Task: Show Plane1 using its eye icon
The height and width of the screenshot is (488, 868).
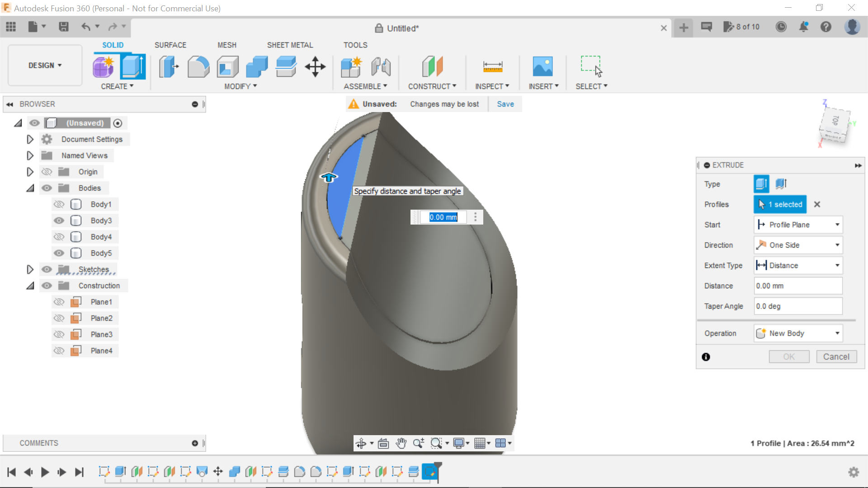Action: tap(59, 302)
